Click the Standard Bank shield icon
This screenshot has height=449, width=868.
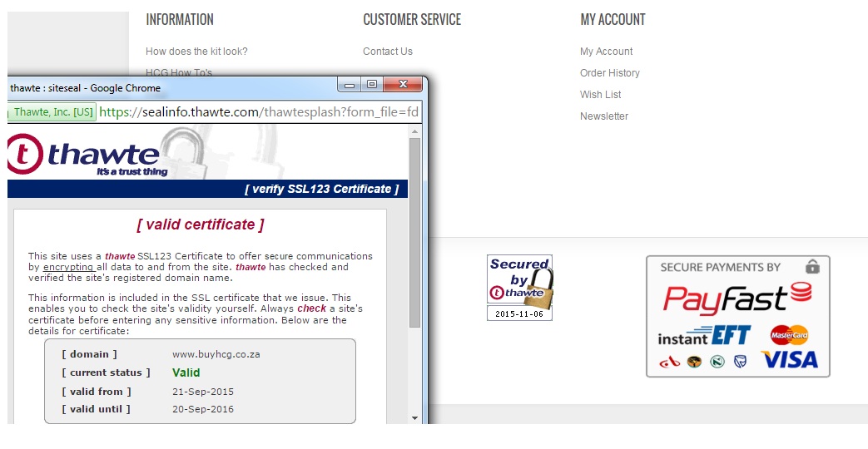[x=740, y=362]
